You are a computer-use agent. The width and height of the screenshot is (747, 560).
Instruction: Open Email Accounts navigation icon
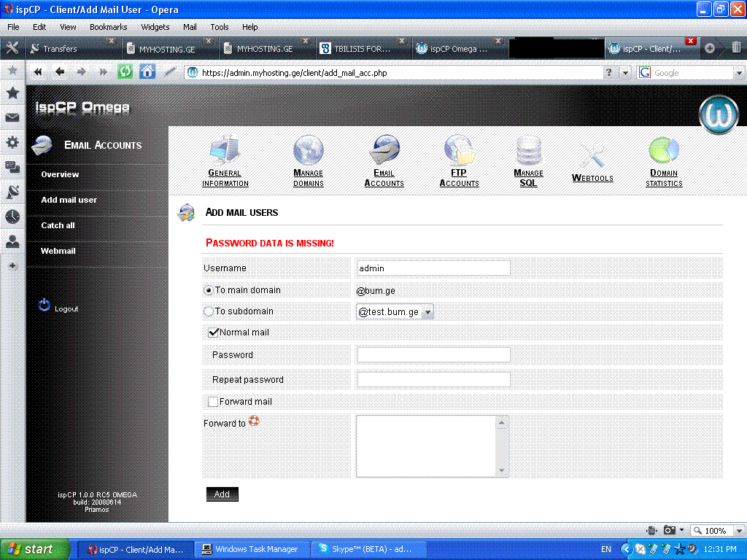pyautogui.click(x=384, y=149)
